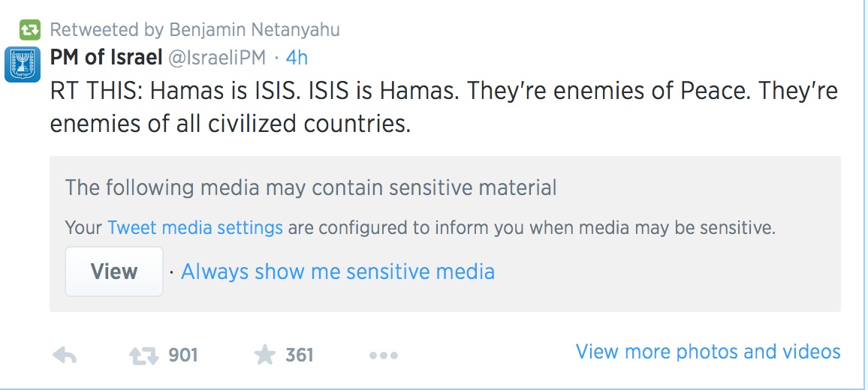Open the Tweet media settings link

[x=195, y=227]
